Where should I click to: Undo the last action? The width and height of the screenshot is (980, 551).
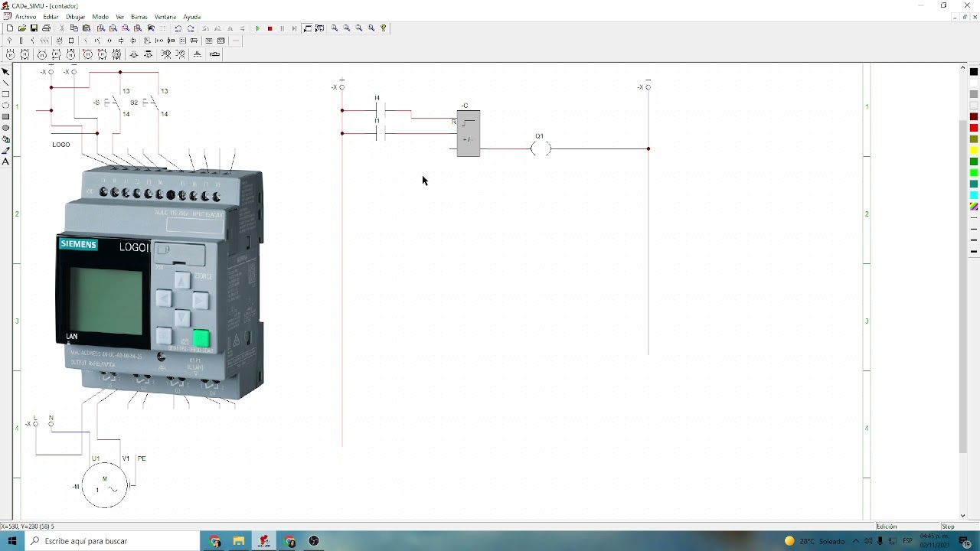[x=178, y=28]
